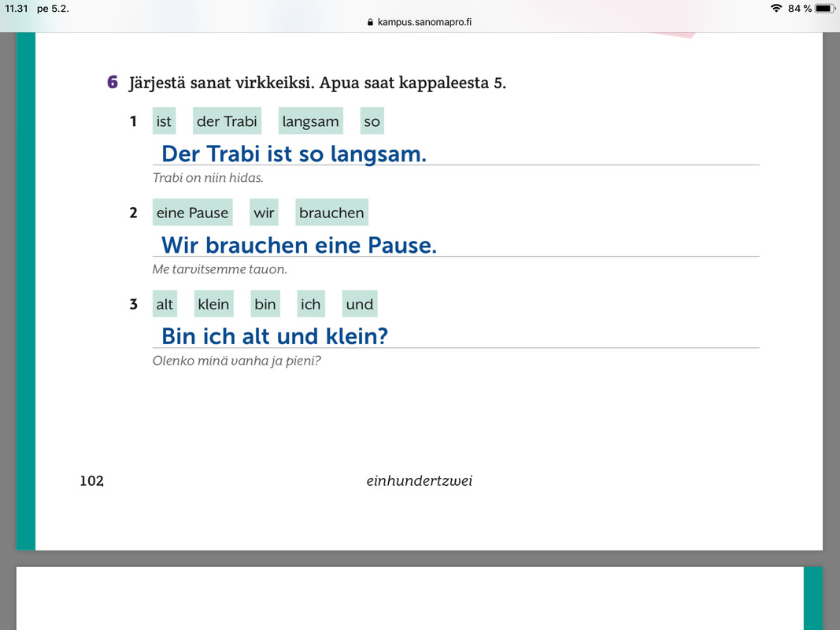The height and width of the screenshot is (630, 840).
Task: Select the word tile 'und'
Action: tap(360, 304)
